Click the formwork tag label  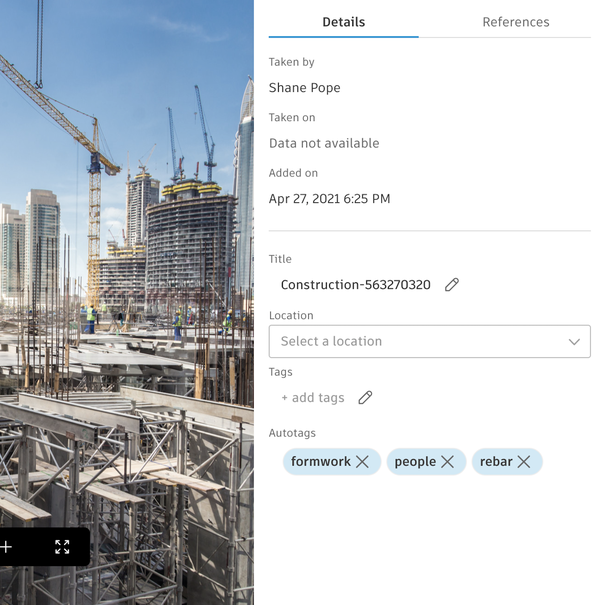[321, 461]
